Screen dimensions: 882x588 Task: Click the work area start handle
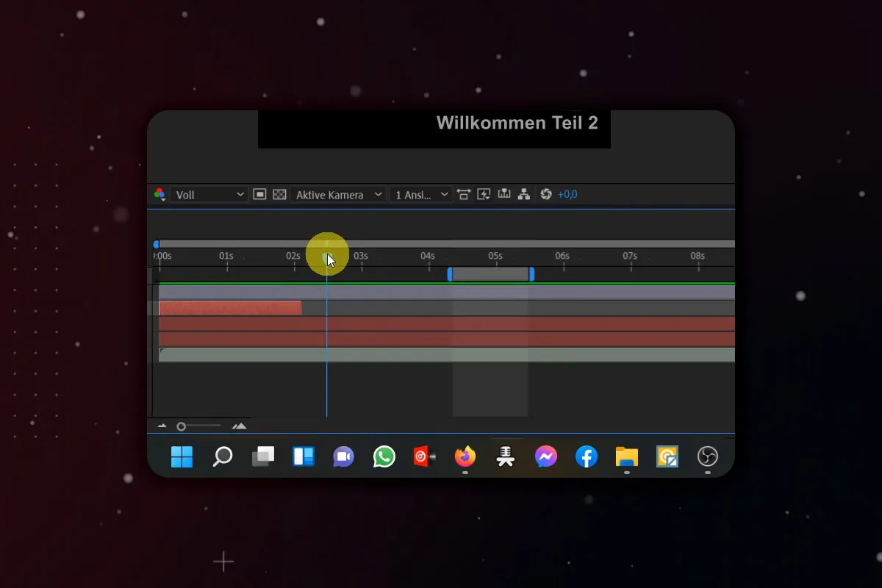click(x=450, y=274)
